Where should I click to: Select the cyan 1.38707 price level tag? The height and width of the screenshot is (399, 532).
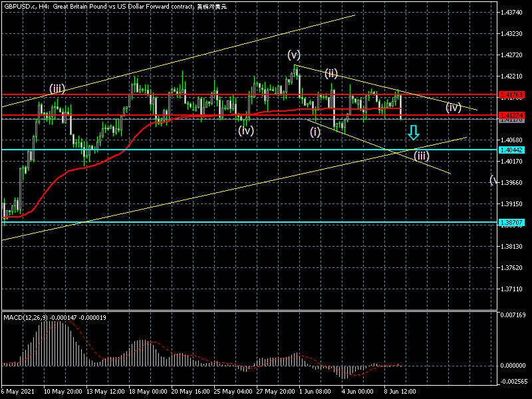click(511, 223)
